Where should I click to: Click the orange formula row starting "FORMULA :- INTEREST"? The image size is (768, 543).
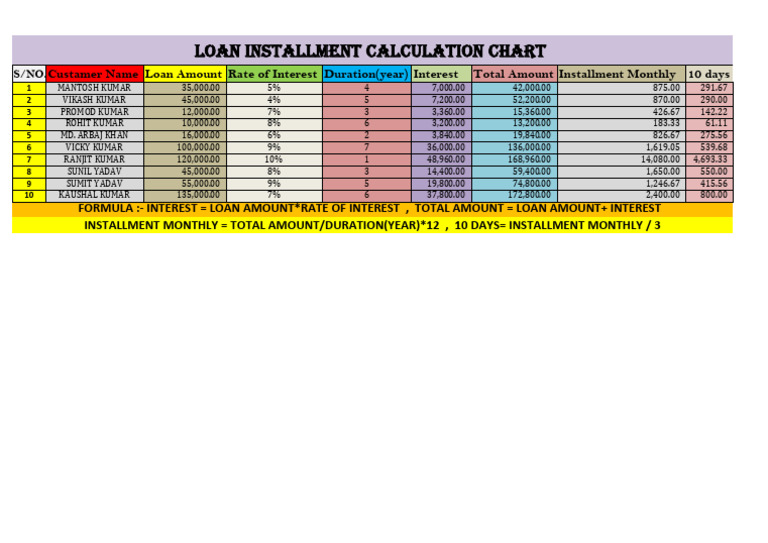point(372,209)
